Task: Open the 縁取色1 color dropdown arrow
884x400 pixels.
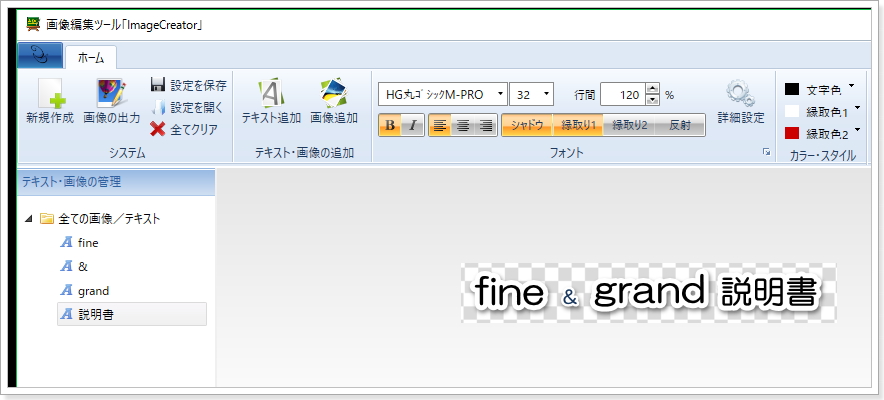Action: [x=858, y=107]
